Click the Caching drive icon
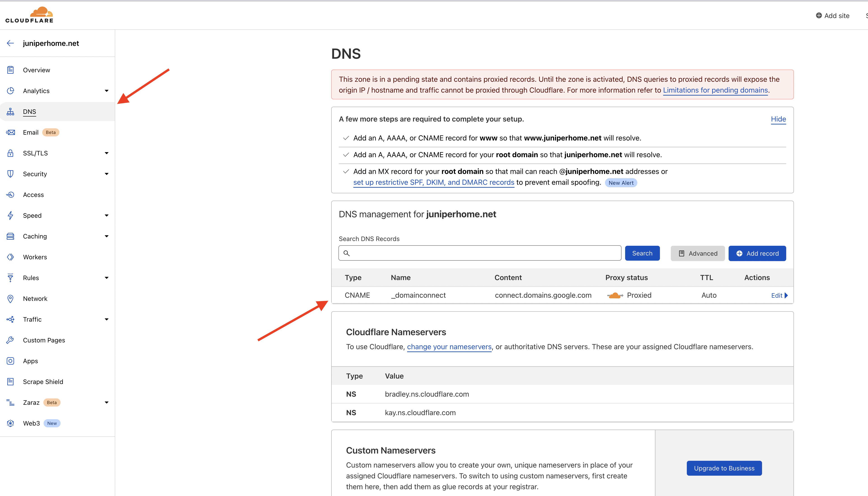 click(x=11, y=236)
